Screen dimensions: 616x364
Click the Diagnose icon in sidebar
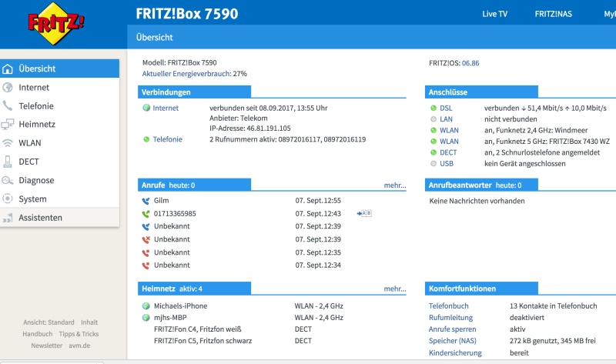8,180
